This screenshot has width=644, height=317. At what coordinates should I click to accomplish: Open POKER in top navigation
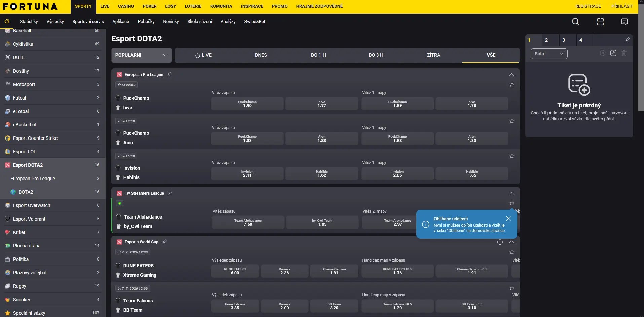(x=150, y=6)
